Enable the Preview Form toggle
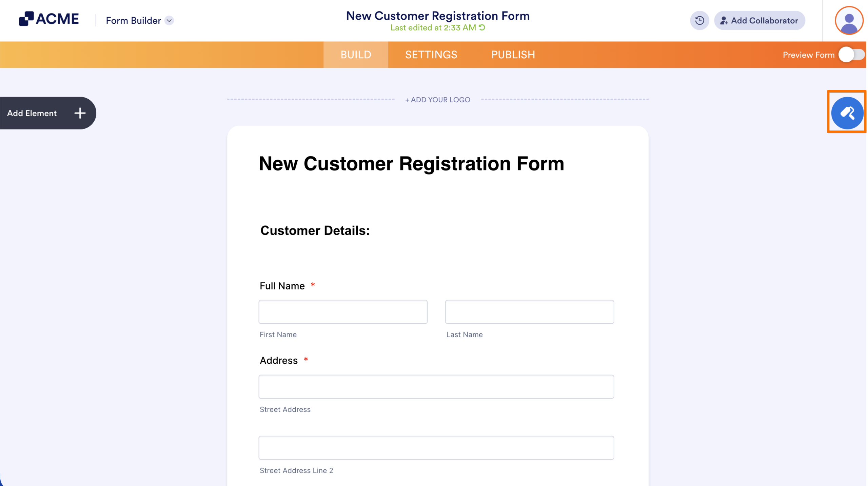This screenshot has height=486, width=868. [x=851, y=55]
